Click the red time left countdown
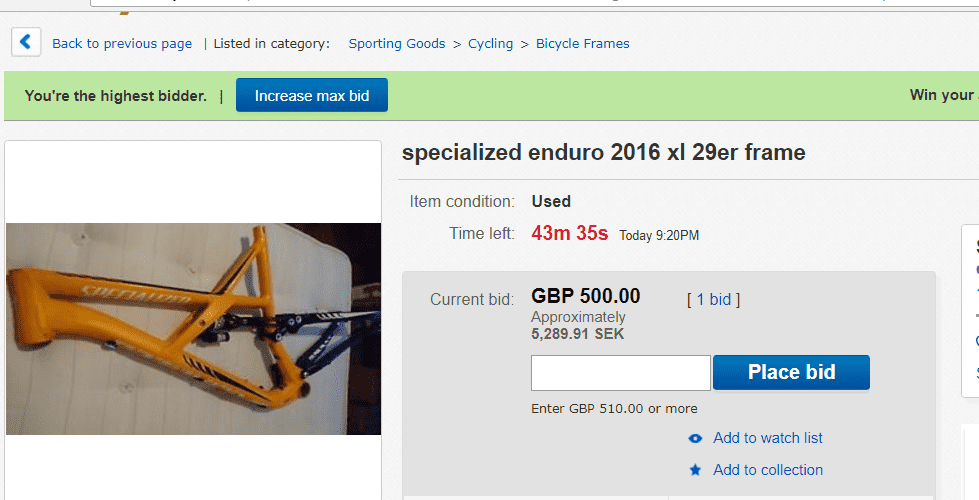Image resolution: width=979 pixels, height=500 pixels. [x=569, y=234]
